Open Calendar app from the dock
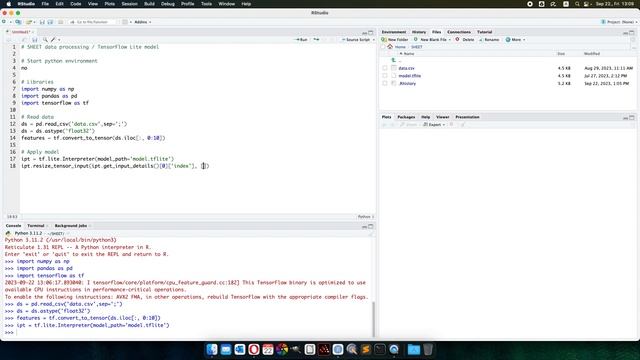This screenshot has height=360, width=640. pyautogui.click(x=268, y=349)
